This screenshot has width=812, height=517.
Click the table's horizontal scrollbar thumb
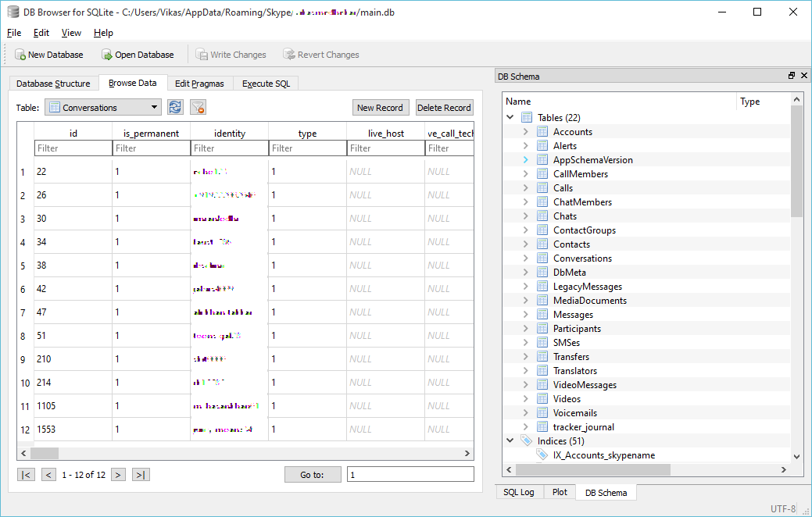[45, 453]
